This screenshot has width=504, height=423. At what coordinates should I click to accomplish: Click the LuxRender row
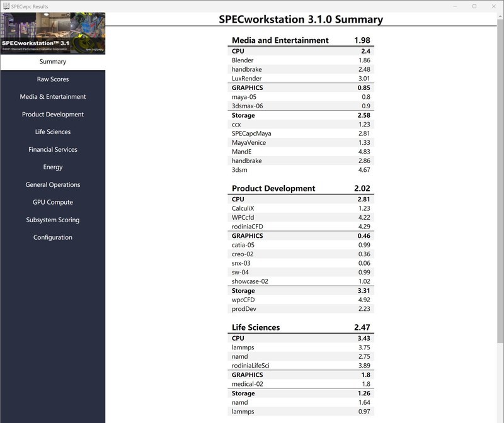point(301,79)
